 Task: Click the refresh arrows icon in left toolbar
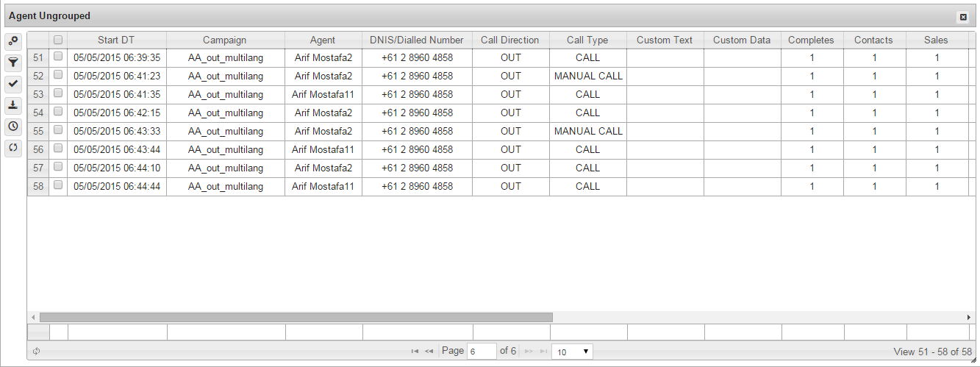[x=12, y=148]
